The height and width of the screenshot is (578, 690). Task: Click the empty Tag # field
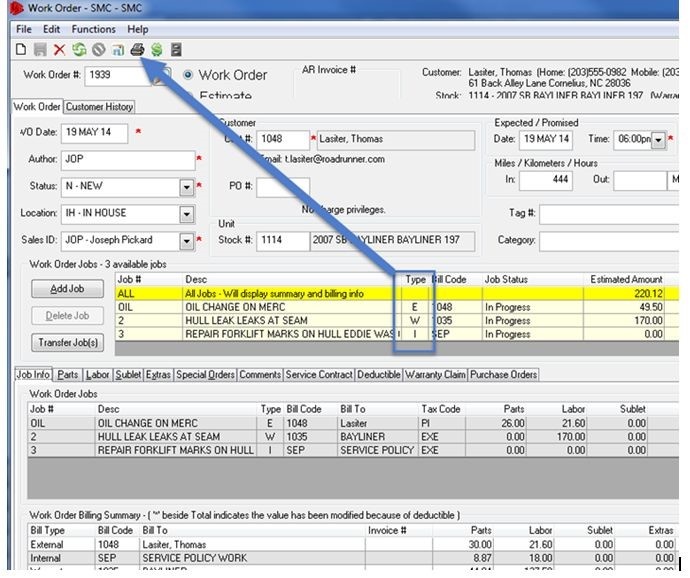[x=609, y=214]
